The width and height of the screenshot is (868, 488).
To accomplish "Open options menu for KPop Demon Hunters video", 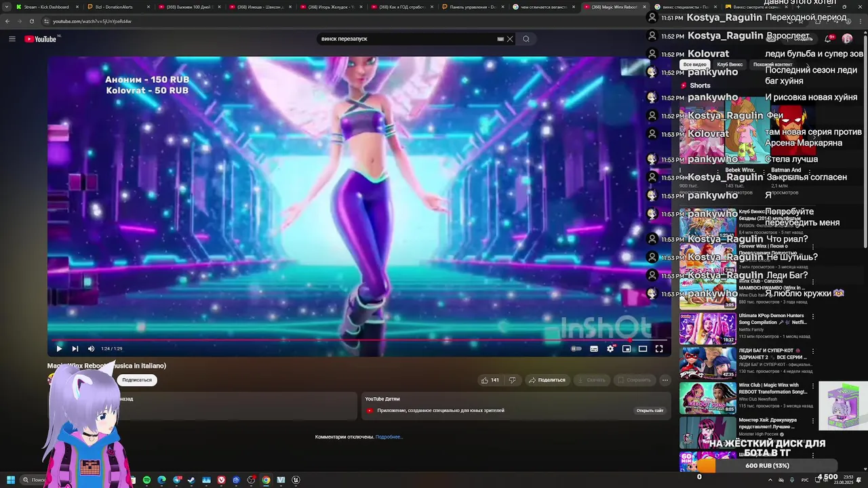I will 813,317.
